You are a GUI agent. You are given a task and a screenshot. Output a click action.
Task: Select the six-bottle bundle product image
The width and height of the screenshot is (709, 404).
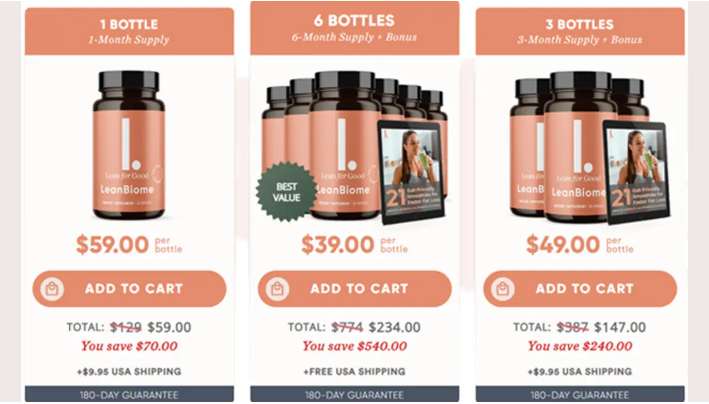[353, 147]
